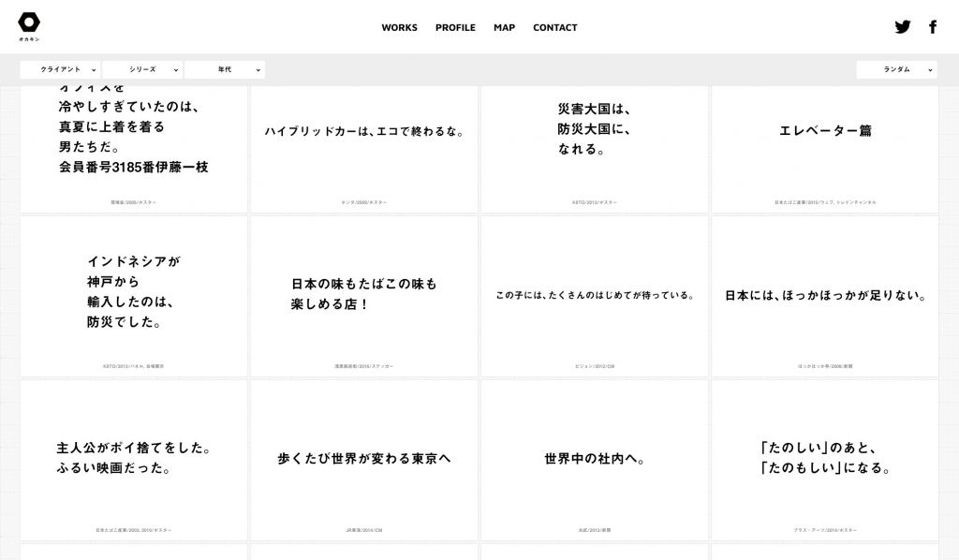Image resolution: width=959 pixels, height=560 pixels.
Task: Open the インドネシアが神戸から輸入したのは card
Action: [x=134, y=296]
